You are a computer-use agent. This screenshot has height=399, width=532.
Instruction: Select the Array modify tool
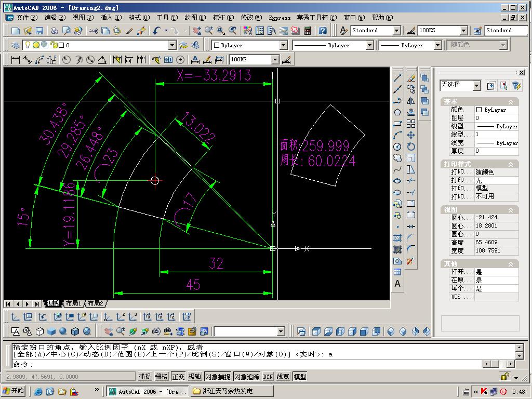point(411,124)
